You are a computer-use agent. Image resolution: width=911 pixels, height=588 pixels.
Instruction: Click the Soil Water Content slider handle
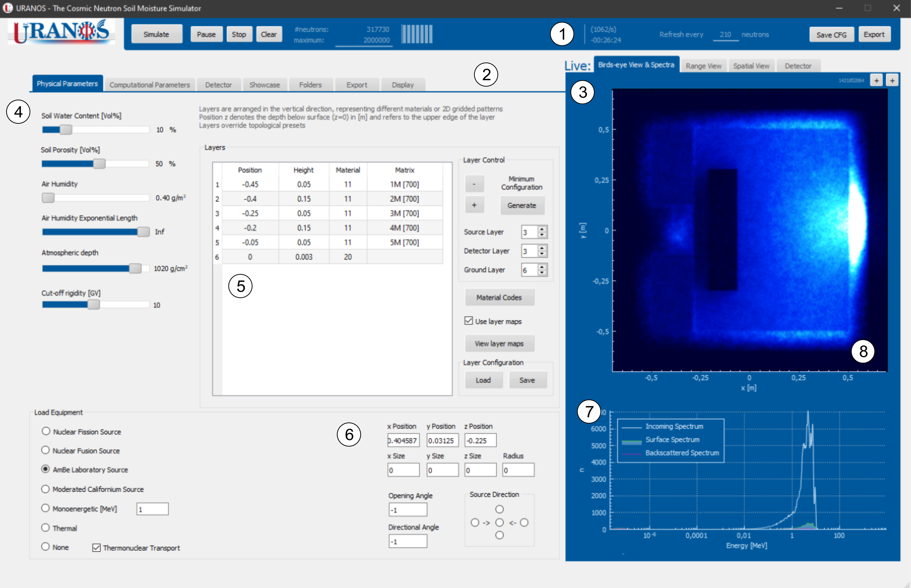point(66,130)
